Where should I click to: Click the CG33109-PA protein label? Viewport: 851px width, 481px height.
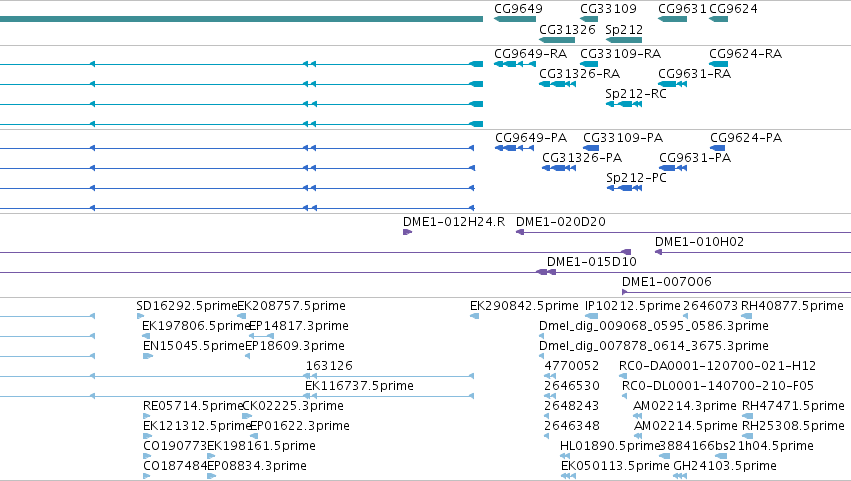(623, 138)
